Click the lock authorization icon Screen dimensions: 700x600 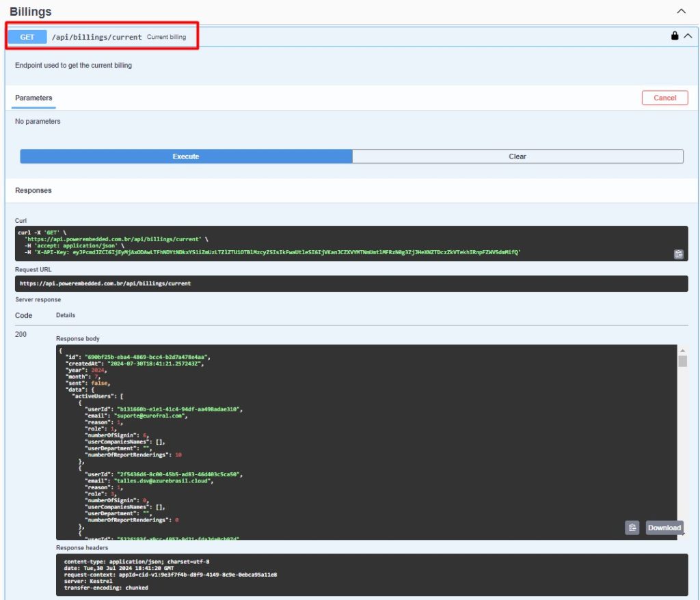675,36
